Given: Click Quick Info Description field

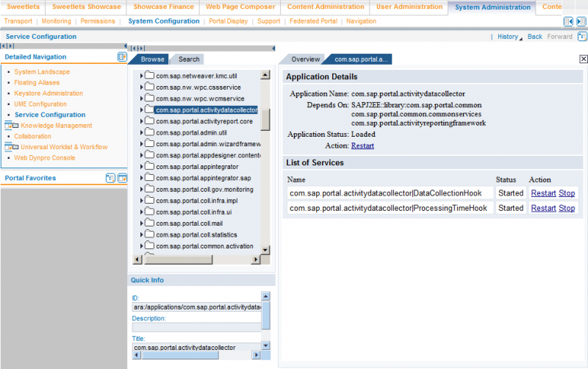Looking at the screenshot, I should coord(196,327).
